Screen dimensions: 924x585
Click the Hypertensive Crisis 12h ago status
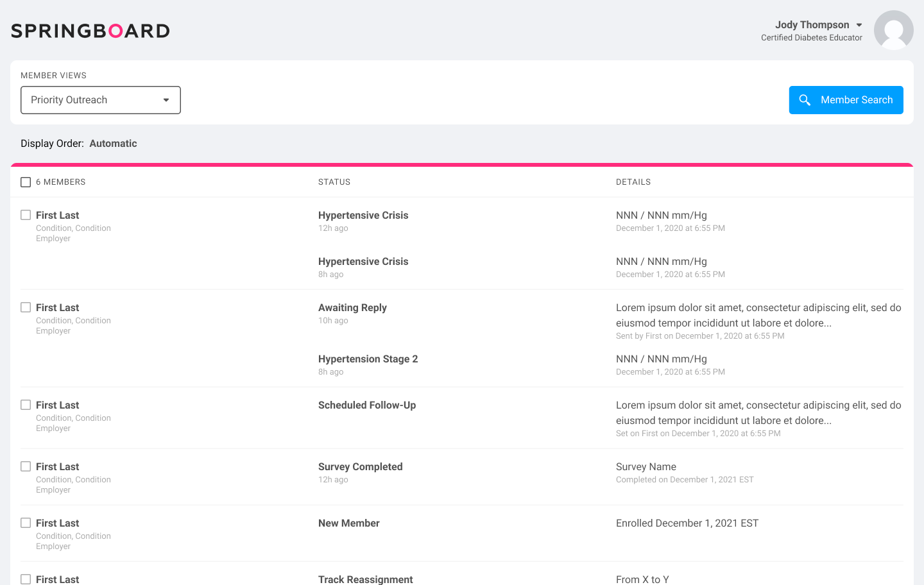[363, 216]
